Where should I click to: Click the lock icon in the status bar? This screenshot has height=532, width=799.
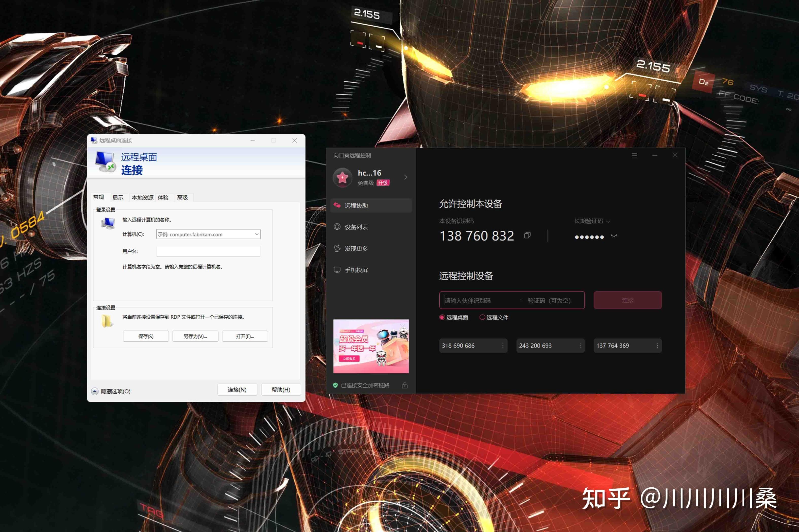404,386
